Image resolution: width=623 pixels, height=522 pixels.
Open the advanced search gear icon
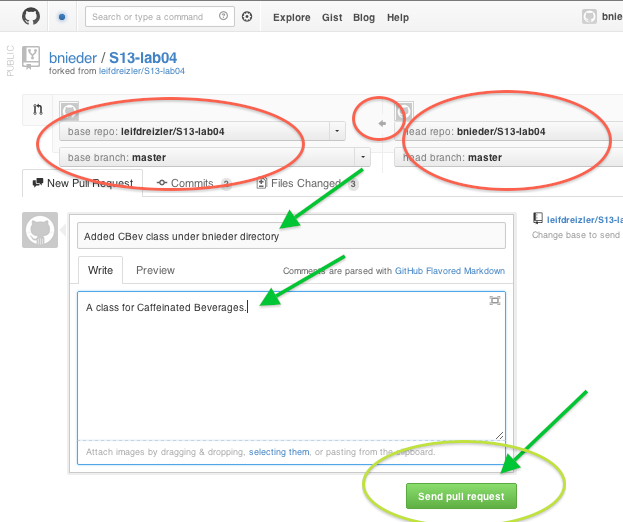point(247,17)
